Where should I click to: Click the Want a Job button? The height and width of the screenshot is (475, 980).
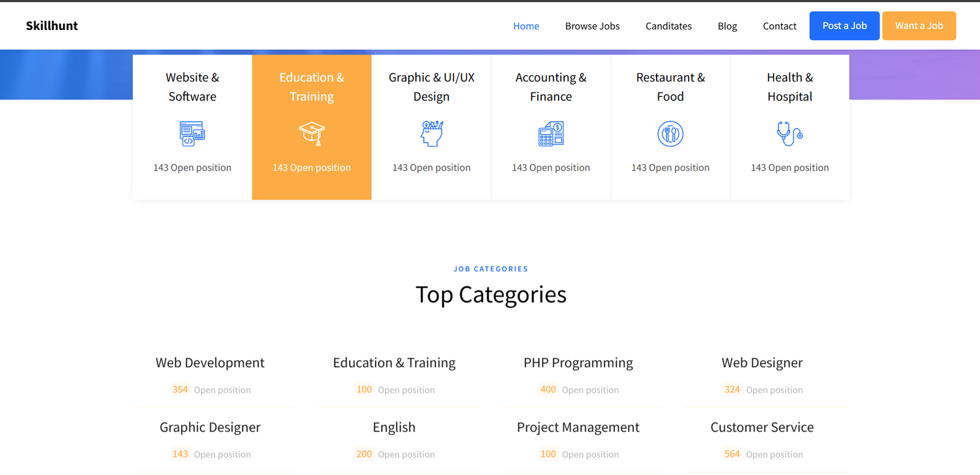919,26
